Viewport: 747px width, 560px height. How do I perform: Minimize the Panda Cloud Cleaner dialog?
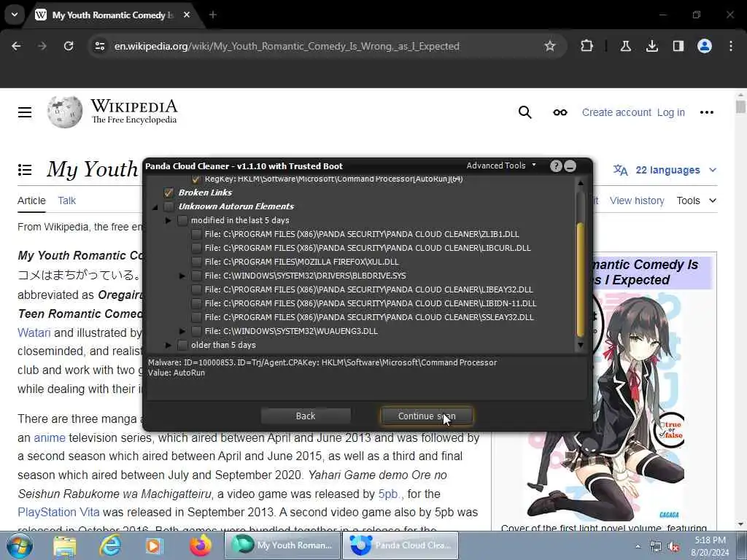coord(570,166)
